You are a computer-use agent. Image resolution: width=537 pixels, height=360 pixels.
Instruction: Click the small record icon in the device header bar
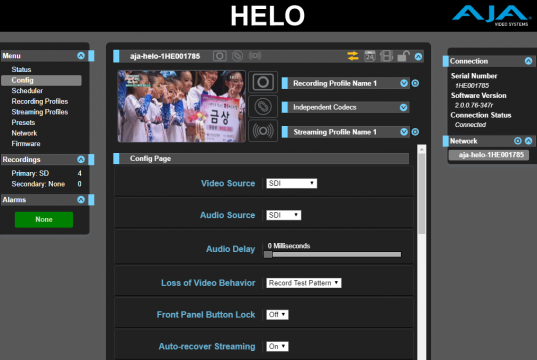pyautogui.click(x=220, y=56)
